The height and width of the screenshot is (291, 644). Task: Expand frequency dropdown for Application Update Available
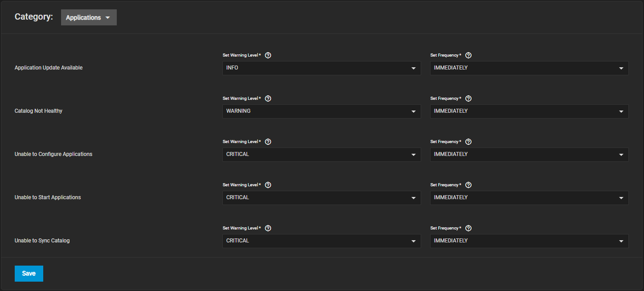529,68
